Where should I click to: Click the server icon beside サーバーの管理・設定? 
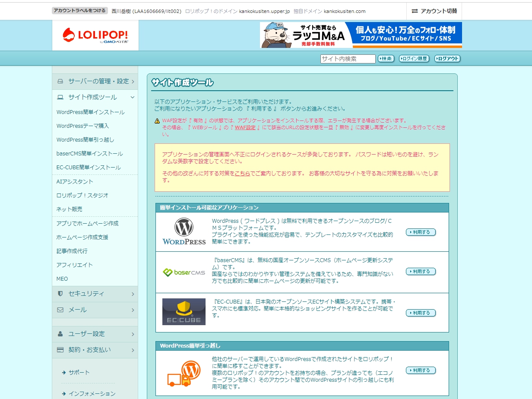tap(60, 81)
